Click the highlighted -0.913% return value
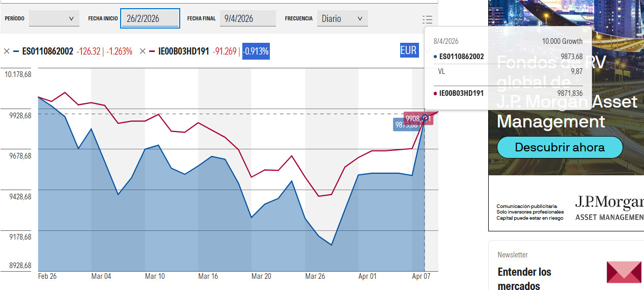This screenshot has width=644, height=290. (x=256, y=51)
